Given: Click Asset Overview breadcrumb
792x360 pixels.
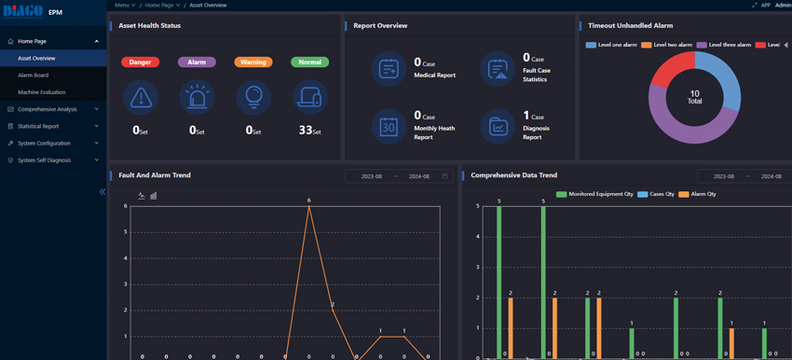Looking at the screenshot, I should pos(208,5).
